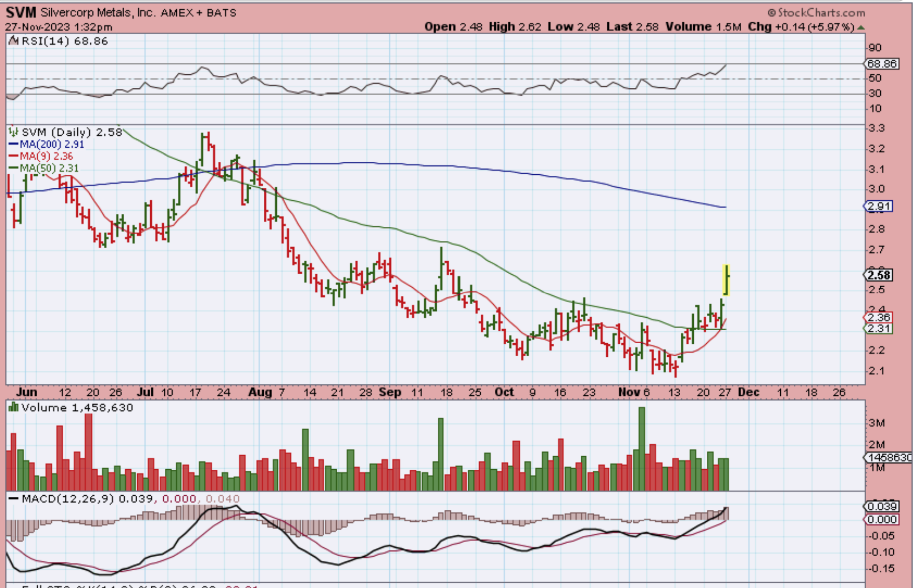Click the 68.86 RSI value tag on right axis
This screenshot has height=588, width=916.
(882, 63)
